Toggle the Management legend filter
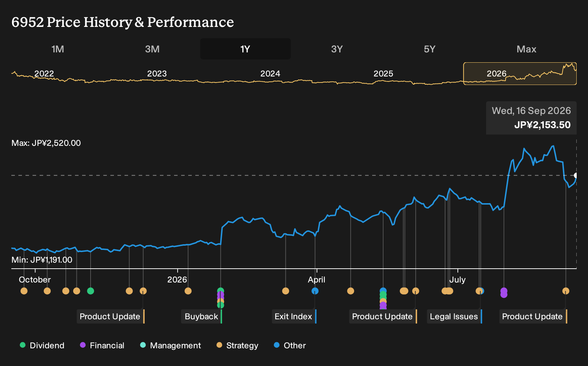 pyautogui.click(x=171, y=345)
